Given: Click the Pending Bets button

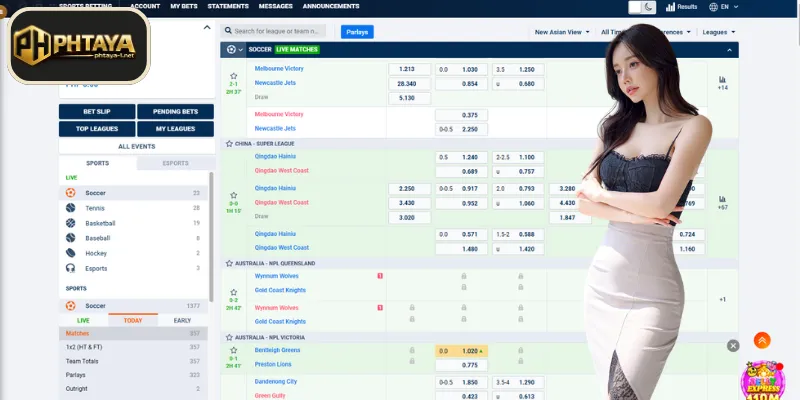Looking at the screenshot, I should (x=176, y=112).
